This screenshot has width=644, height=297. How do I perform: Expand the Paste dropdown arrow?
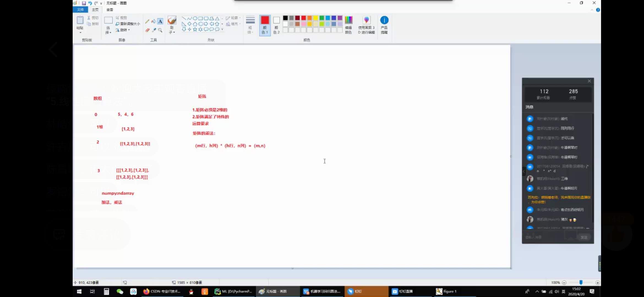coord(80,33)
